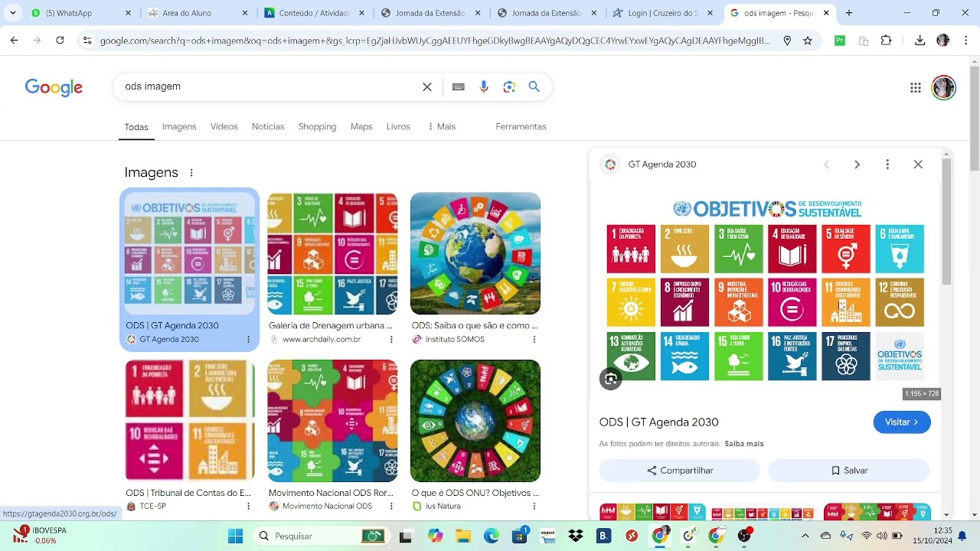Open the Earth with SDG wheel thumbnail
The width and height of the screenshot is (980, 551).
click(475, 253)
